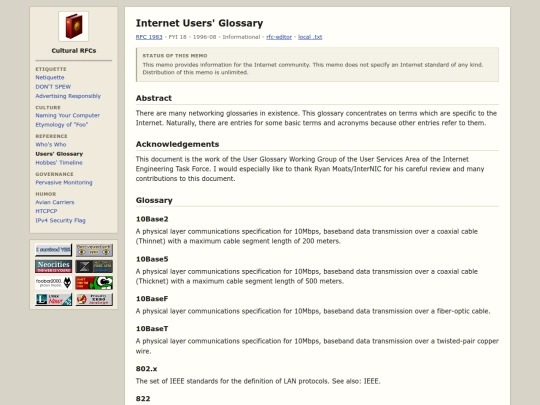540x405 pixels.
Task: Click the Abstract section heading
Action: pyautogui.click(x=154, y=98)
